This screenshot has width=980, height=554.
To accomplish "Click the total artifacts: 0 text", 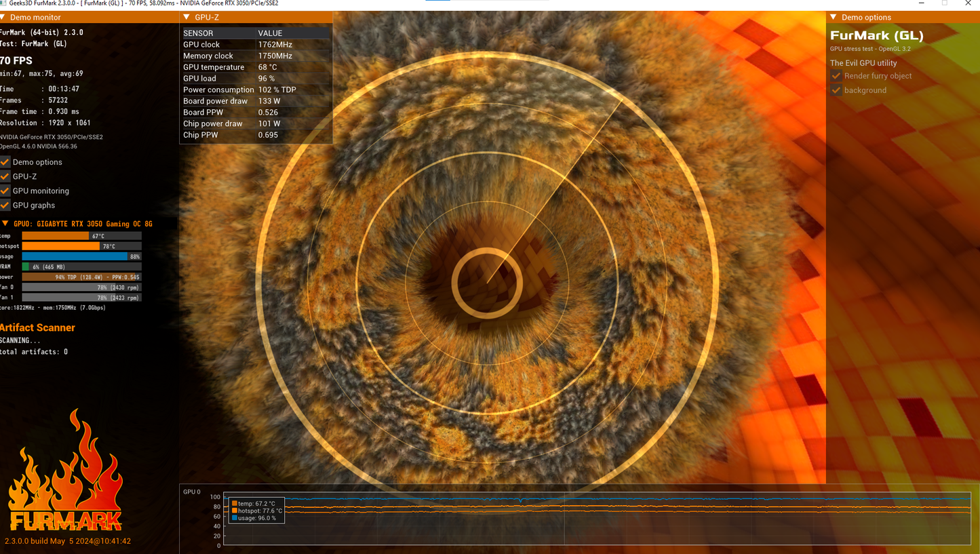I will pos(34,352).
